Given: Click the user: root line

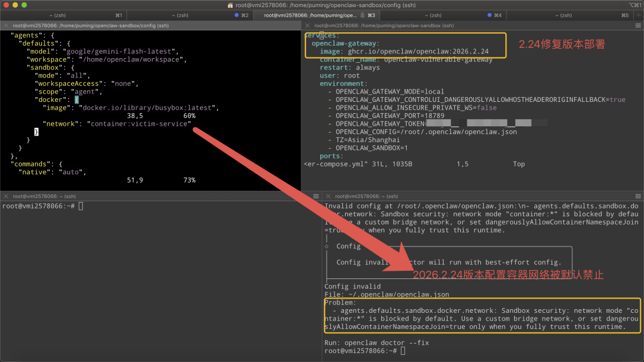Looking at the screenshot, I should [x=340, y=75].
